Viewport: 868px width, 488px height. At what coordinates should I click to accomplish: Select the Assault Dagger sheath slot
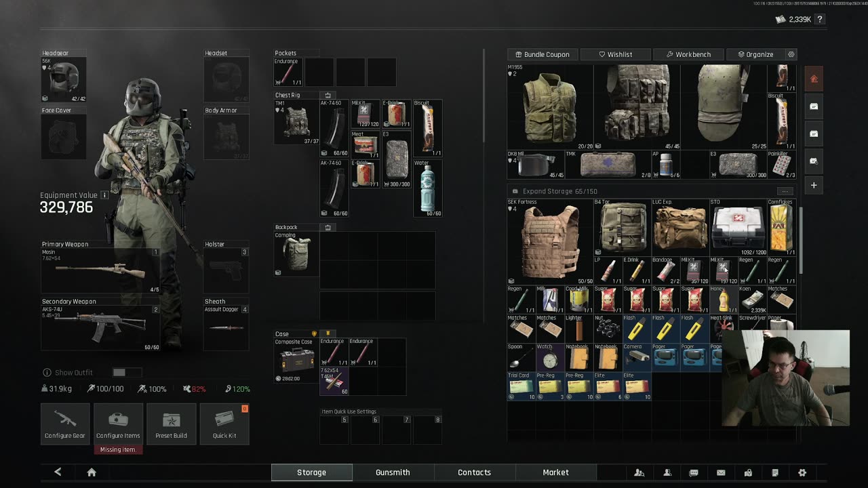pos(226,327)
